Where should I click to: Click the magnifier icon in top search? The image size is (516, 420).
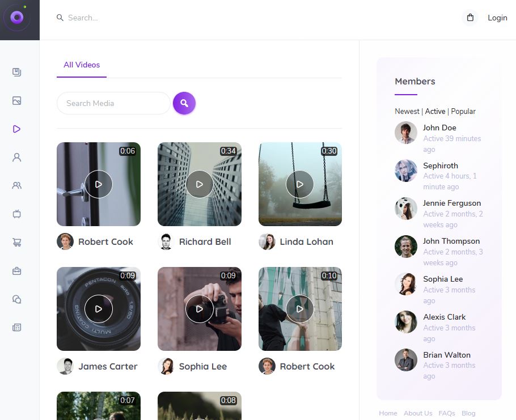point(60,18)
